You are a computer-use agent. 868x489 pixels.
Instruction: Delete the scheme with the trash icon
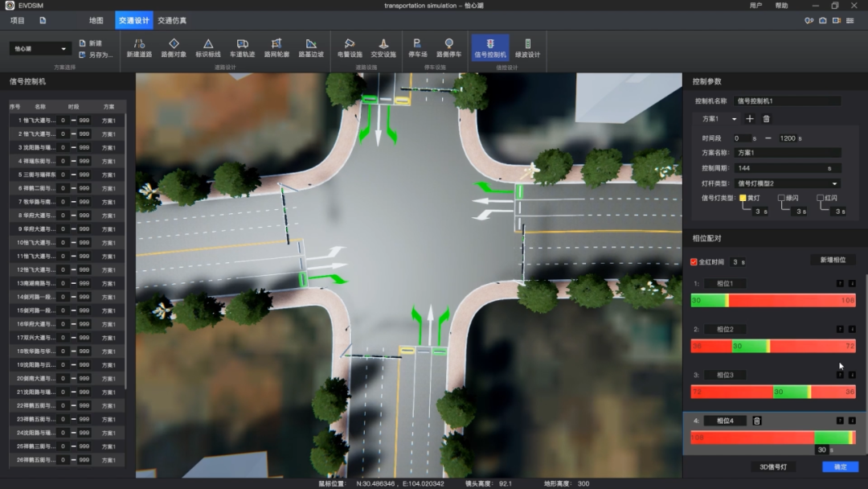click(x=766, y=118)
